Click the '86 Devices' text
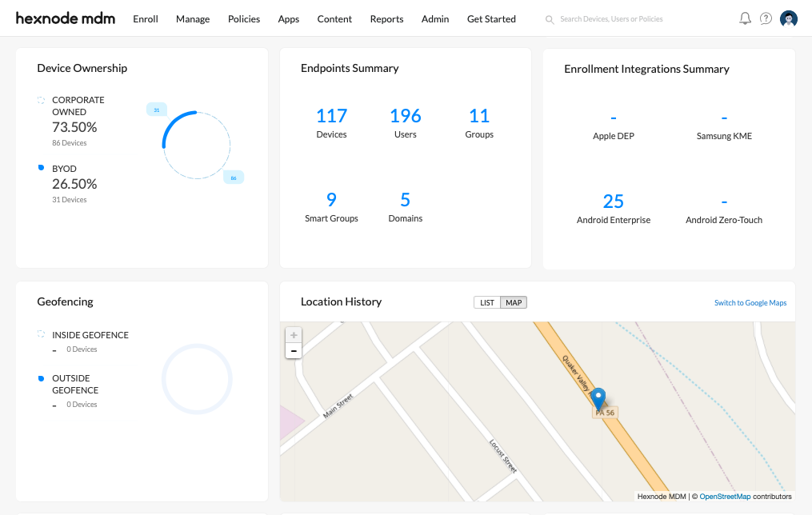This screenshot has width=812, height=515. tap(70, 143)
